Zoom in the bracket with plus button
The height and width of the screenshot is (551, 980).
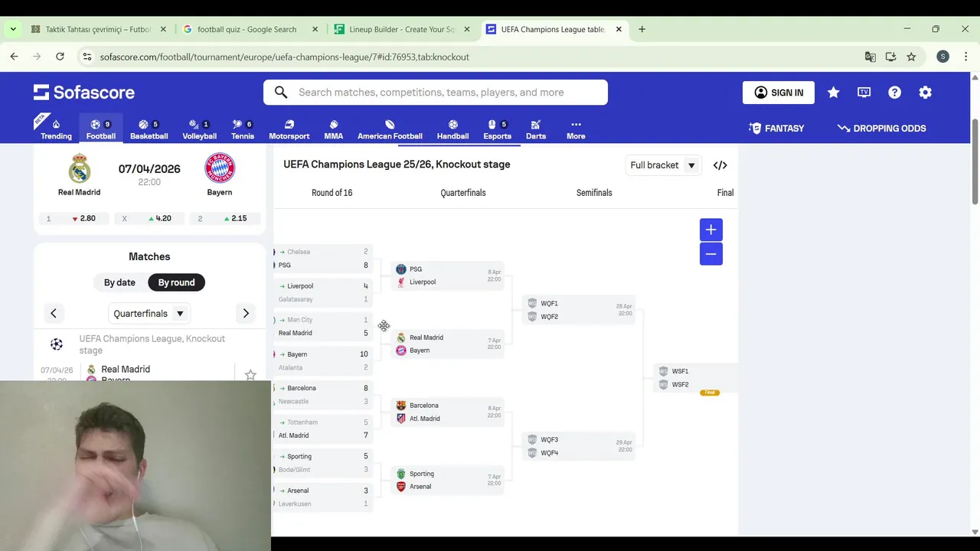tap(710, 230)
